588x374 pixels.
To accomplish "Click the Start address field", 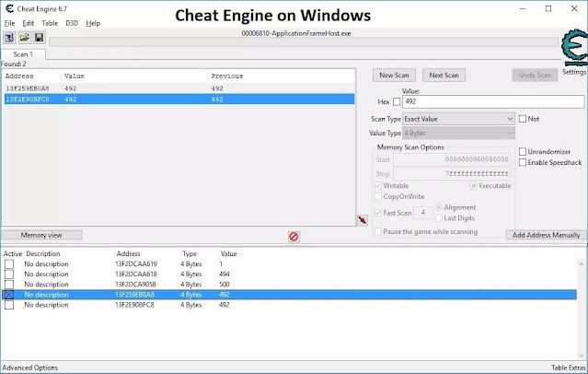I will [452, 159].
